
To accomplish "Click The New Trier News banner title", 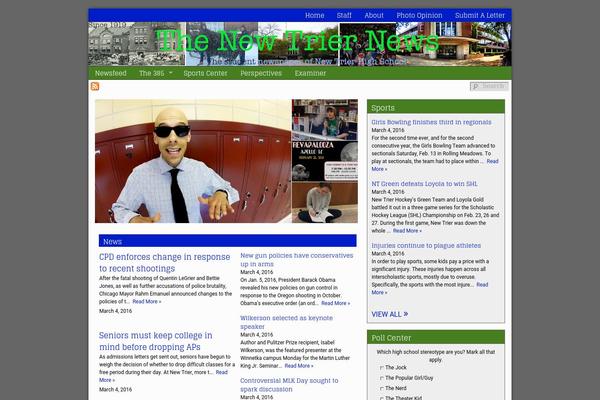I will 297,41.
